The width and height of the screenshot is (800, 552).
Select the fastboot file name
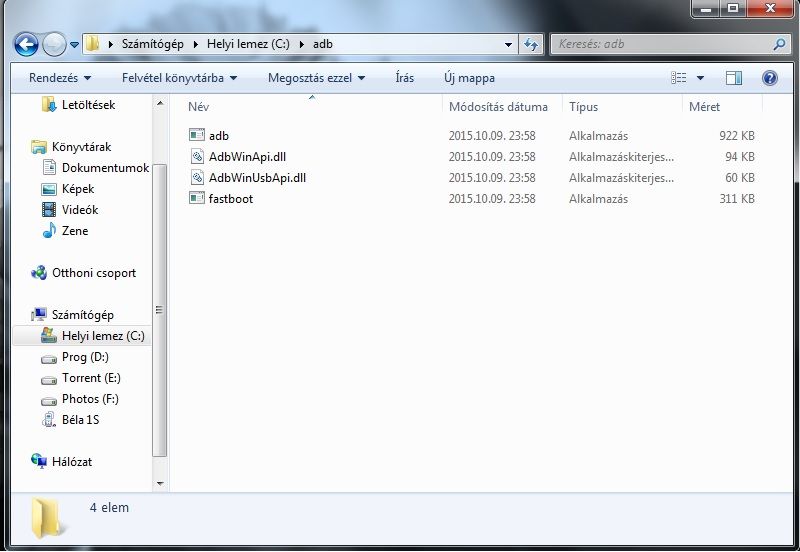tap(231, 198)
